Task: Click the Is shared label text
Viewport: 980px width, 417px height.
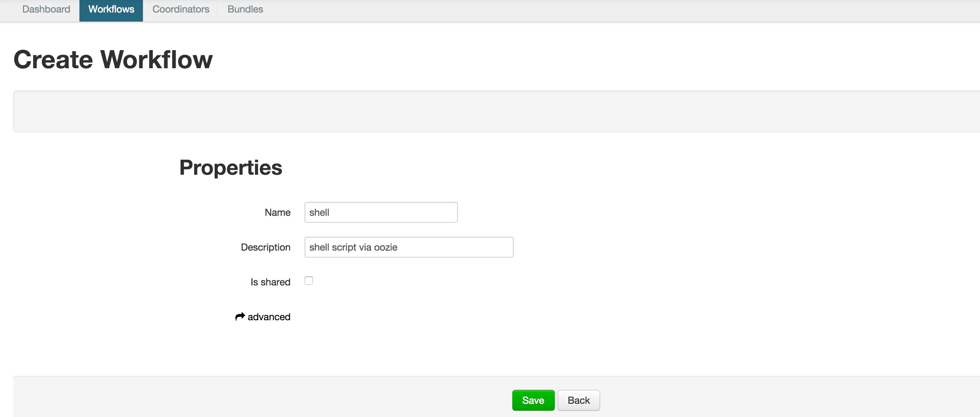Action: [x=270, y=282]
